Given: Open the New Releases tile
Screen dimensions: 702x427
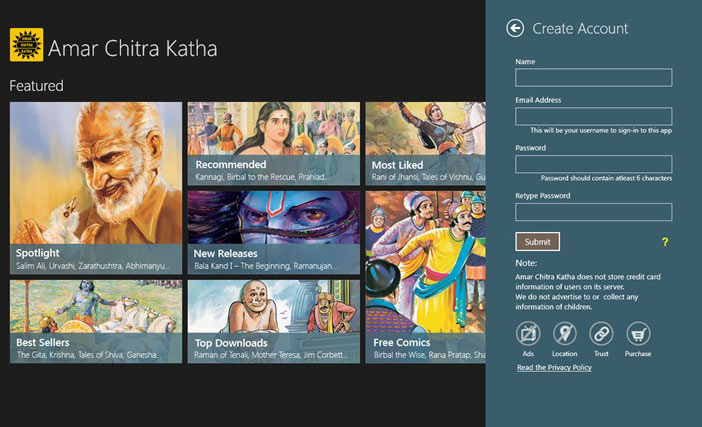Looking at the screenshot, I should pos(274,232).
